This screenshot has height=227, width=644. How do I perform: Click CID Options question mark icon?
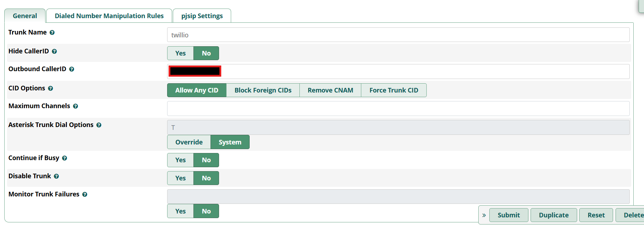tap(50, 89)
